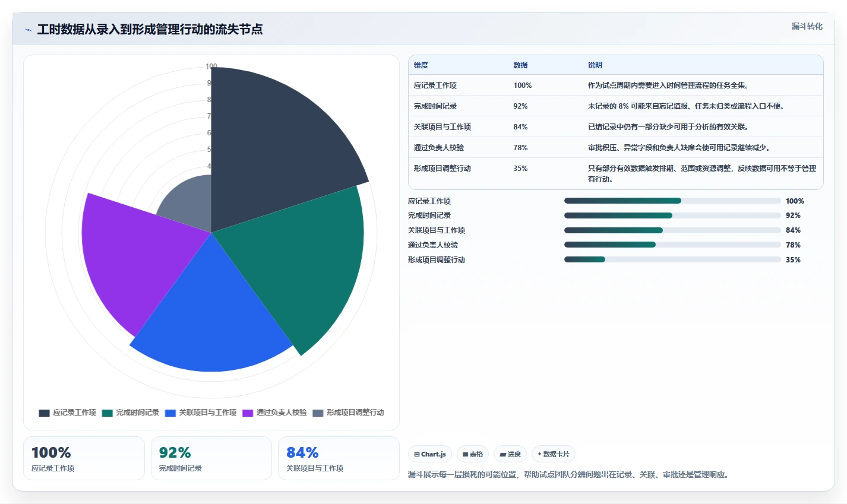Select the 数据卡片 tag chip
This screenshot has width=847, height=504.
click(x=554, y=454)
